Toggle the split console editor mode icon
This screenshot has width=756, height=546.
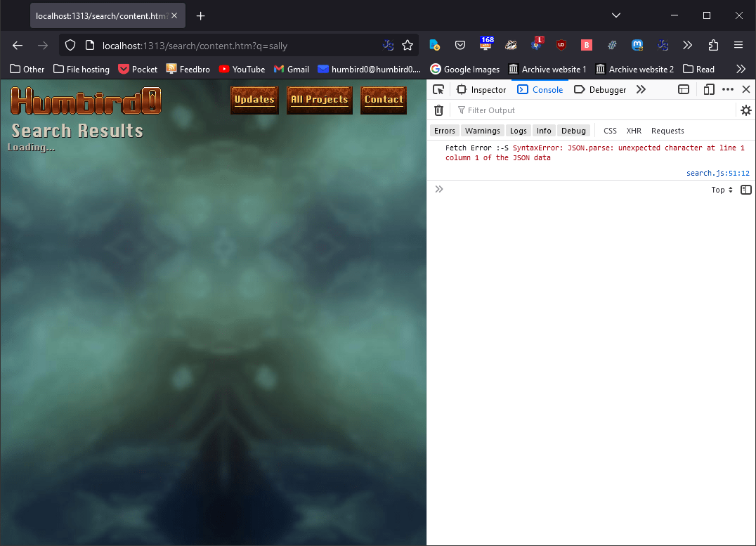click(x=746, y=190)
